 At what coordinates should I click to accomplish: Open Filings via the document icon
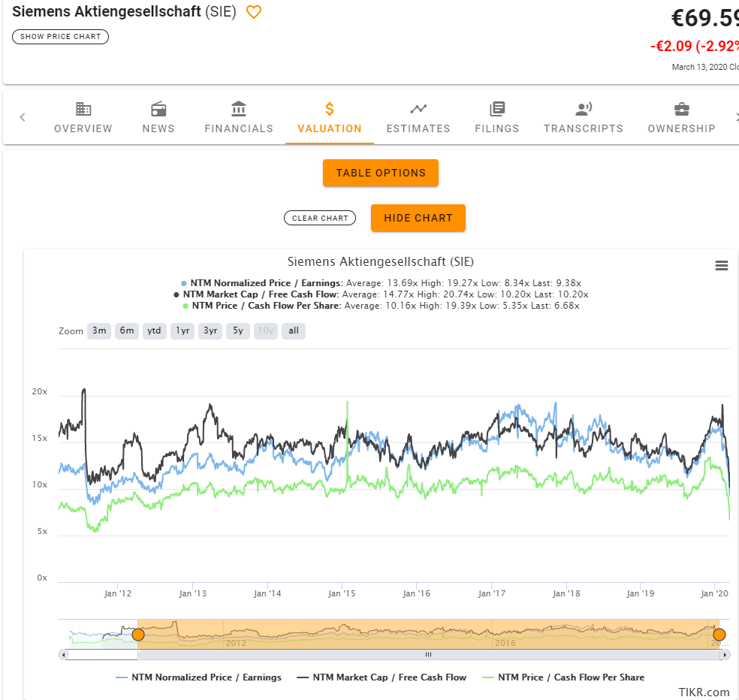click(496, 107)
